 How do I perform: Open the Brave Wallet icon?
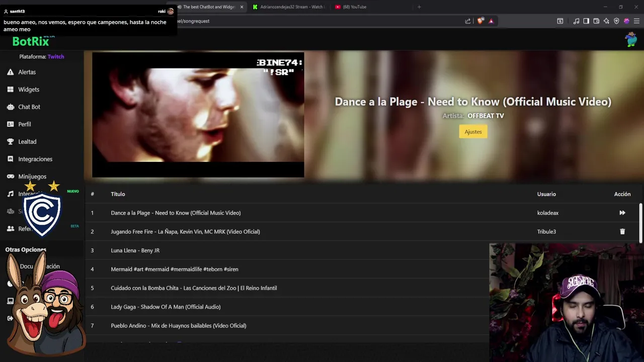[596, 21]
